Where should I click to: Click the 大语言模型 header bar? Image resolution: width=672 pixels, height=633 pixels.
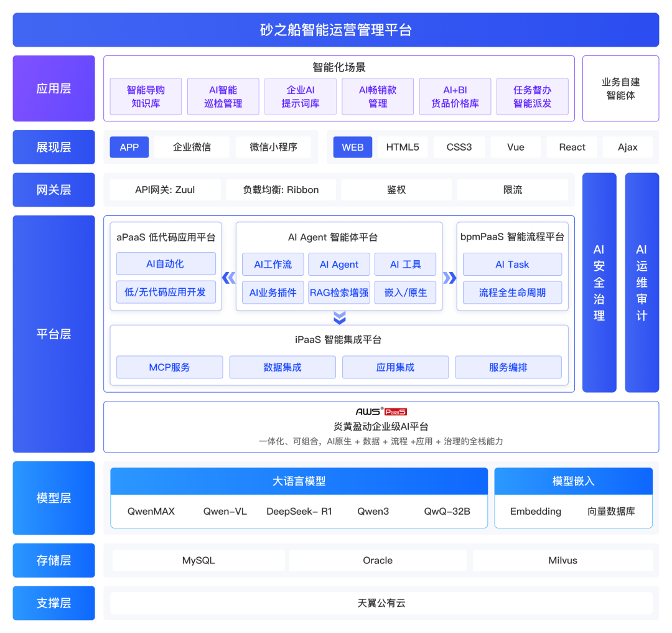point(299,481)
